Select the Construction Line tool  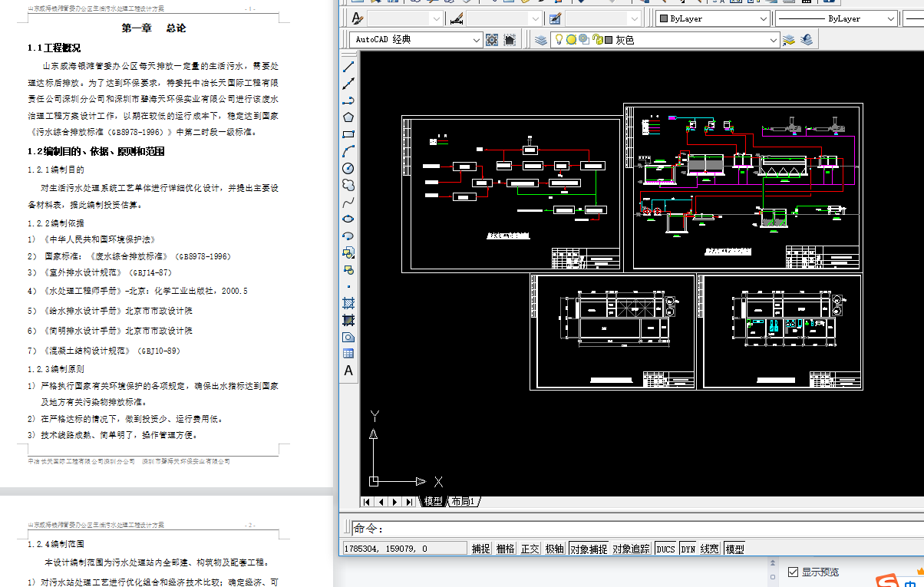pos(348,84)
